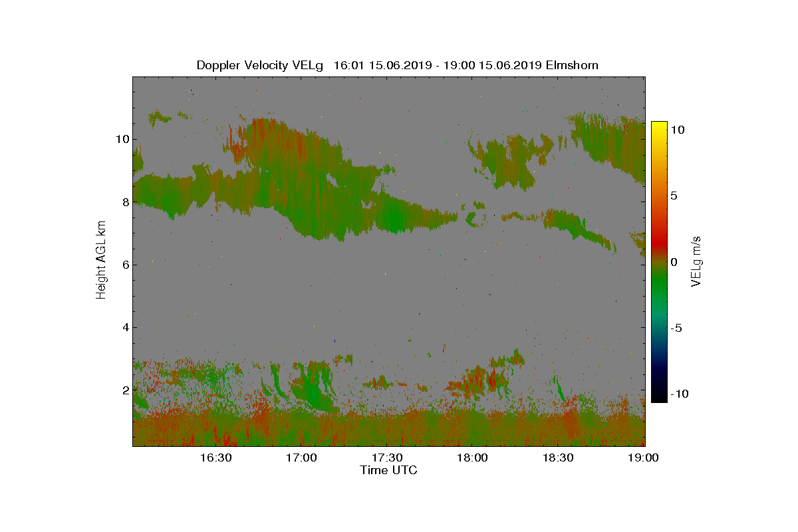Click the x-axis tick label 17:00
This screenshot has height=532, width=798.
coord(301,458)
